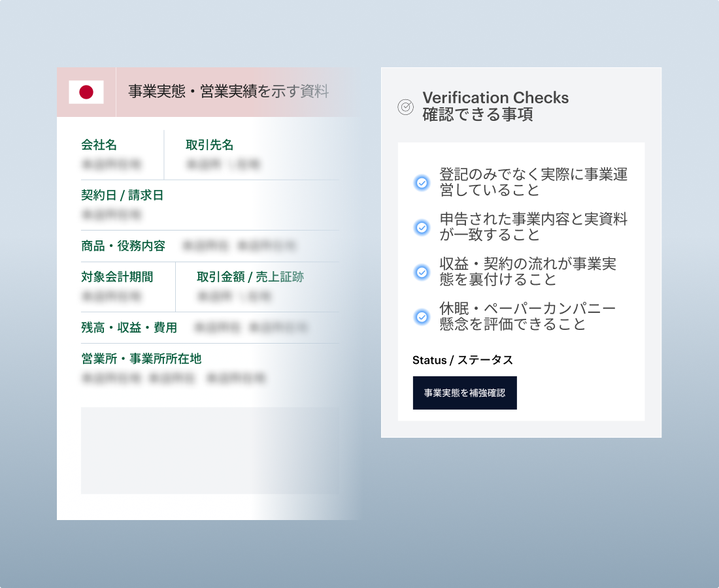Click the 取引先名 field label
Screen dimensions: 719x588
(209, 145)
